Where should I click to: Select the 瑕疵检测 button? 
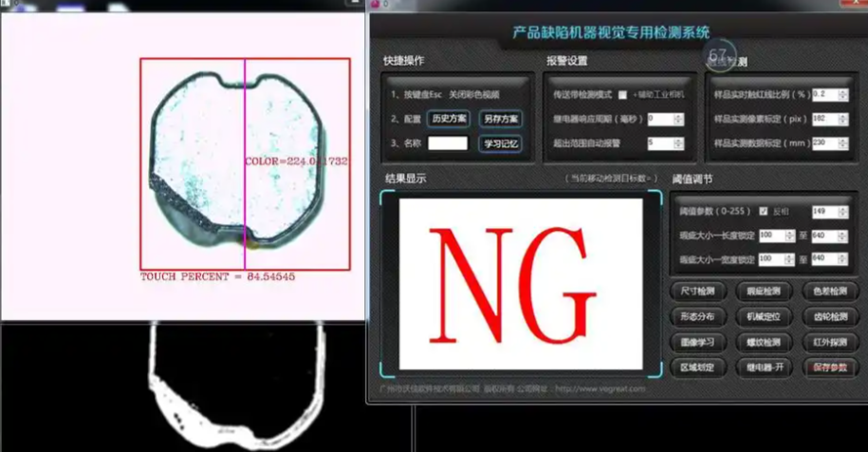tap(764, 291)
